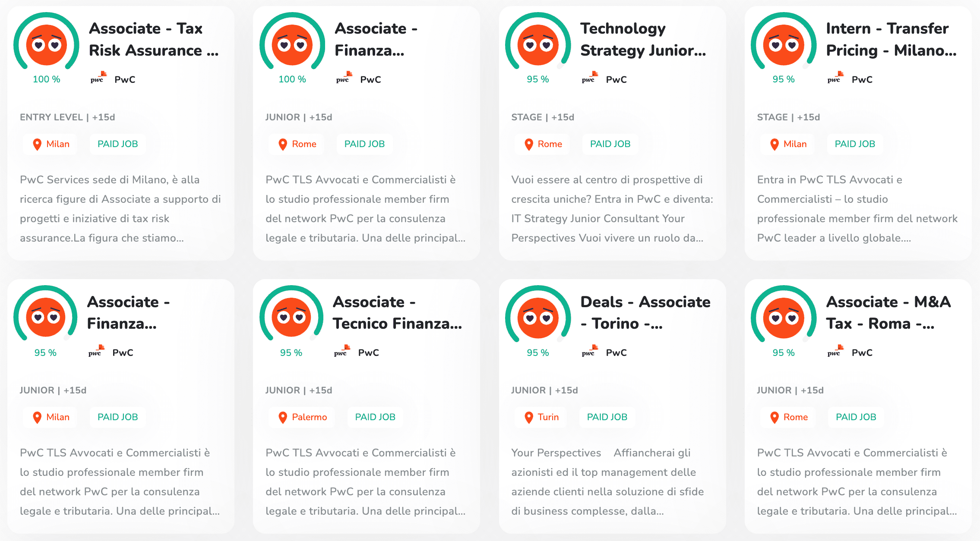Click the PwC logo on Technology Strategy Junior card

[590, 78]
